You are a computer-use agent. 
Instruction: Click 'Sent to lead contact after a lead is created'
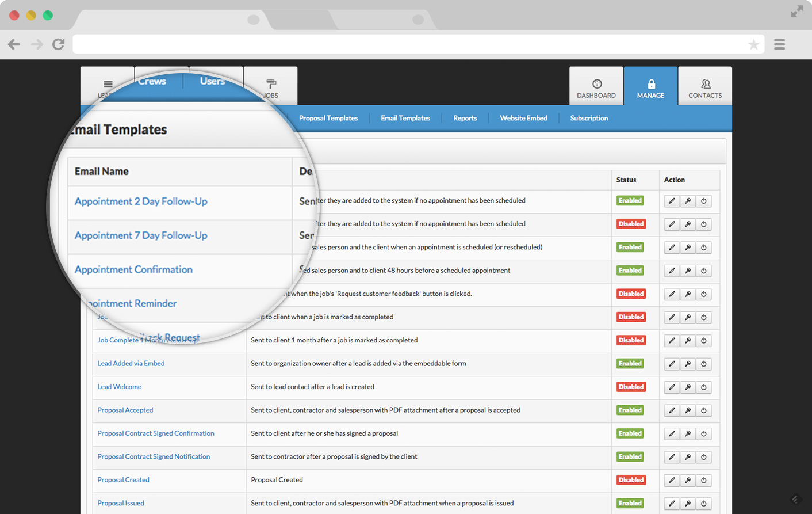tap(313, 387)
